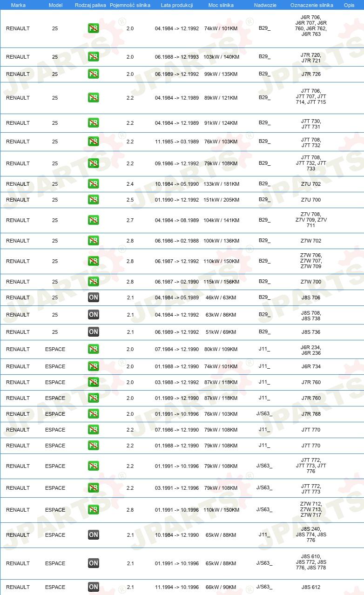Select production dates 10.1984 -> 05.1990
The width and height of the screenshot is (364, 595).
pyautogui.click(x=177, y=184)
